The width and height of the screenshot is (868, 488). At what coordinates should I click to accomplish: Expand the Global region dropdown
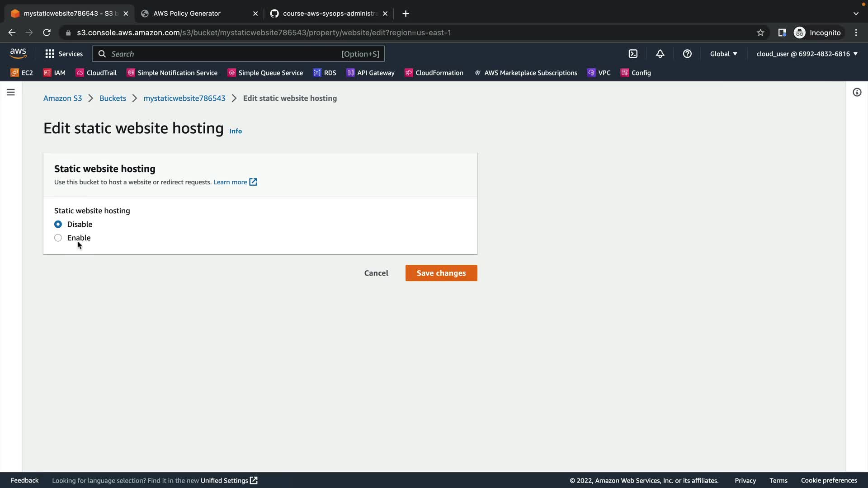point(723,54)
